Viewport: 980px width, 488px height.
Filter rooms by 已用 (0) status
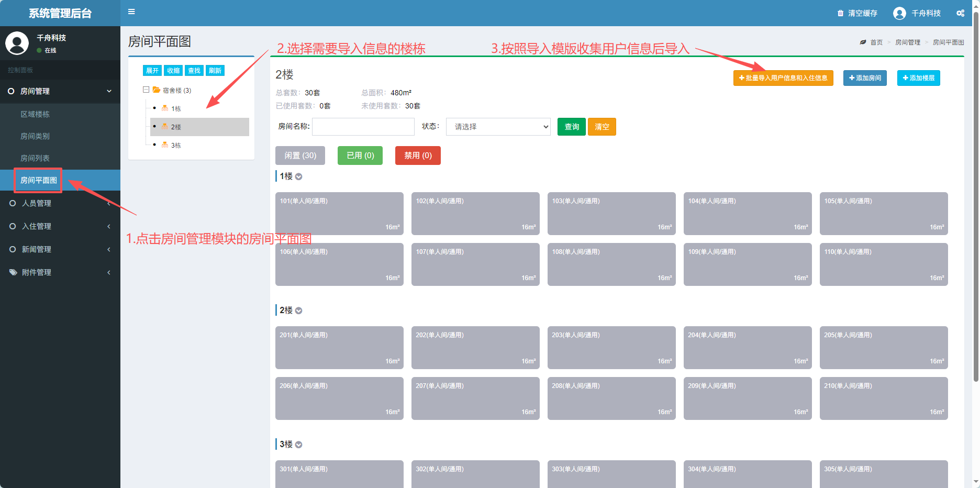pos(360,156)
